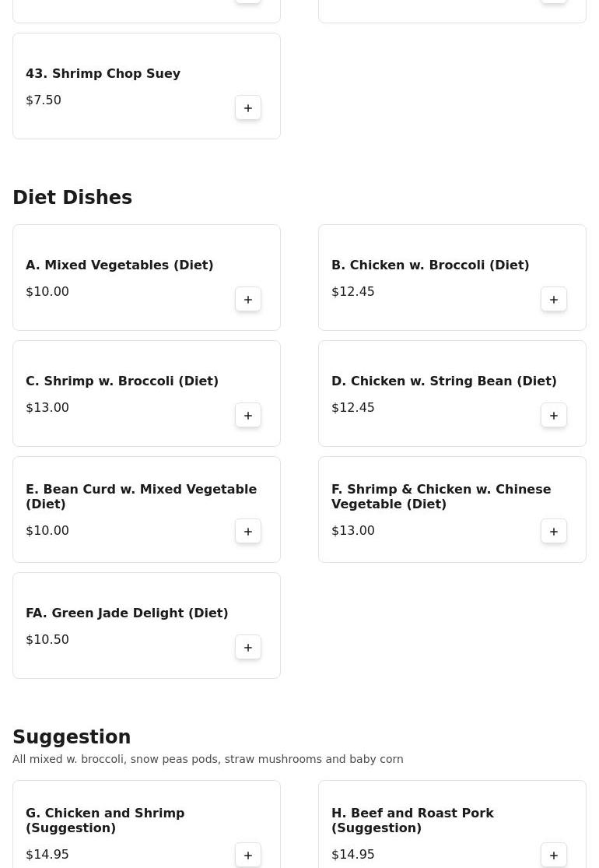The image size is (599, 868).
Task: Open H. Beef and Roast Pork item
Action: coord(412,821)
